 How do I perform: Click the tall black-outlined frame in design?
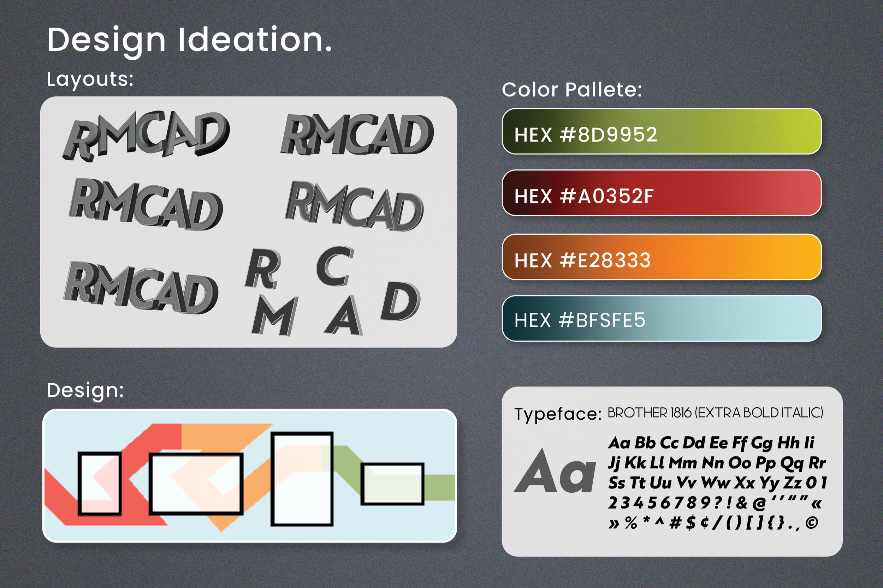tap(302, 479)
